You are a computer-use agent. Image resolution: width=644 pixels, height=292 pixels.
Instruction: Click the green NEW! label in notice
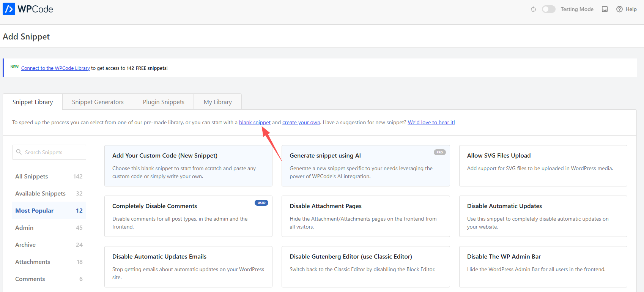coord(15,67)
